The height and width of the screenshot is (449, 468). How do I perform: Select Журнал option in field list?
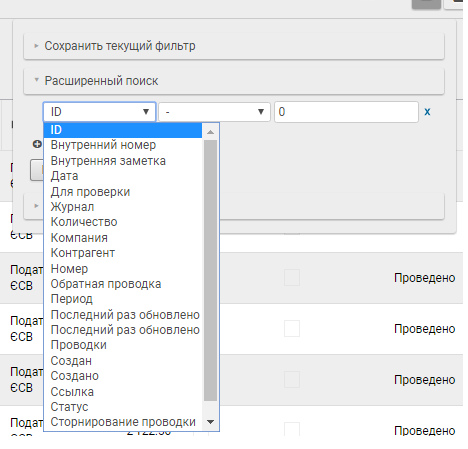pyautogui.click(x=72, y=207)
